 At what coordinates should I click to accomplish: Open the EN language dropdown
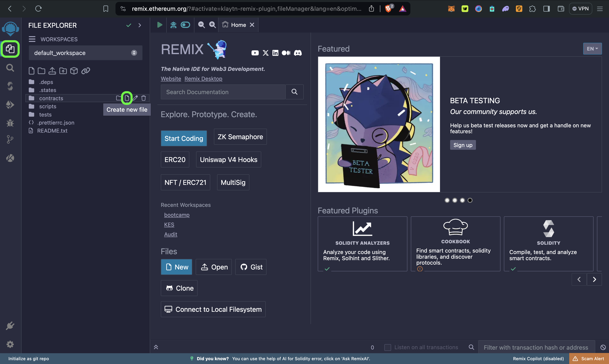pos(592,49)
